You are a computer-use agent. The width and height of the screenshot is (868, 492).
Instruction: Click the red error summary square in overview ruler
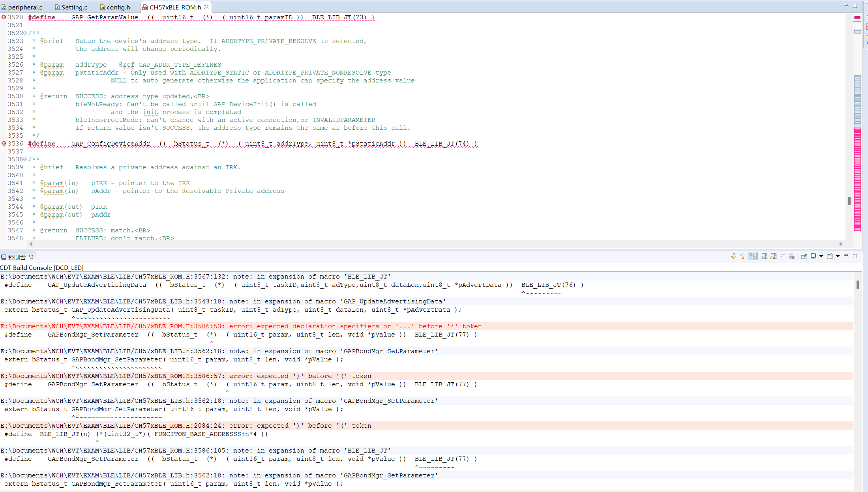pyautogui.click(x=857, y=17)
